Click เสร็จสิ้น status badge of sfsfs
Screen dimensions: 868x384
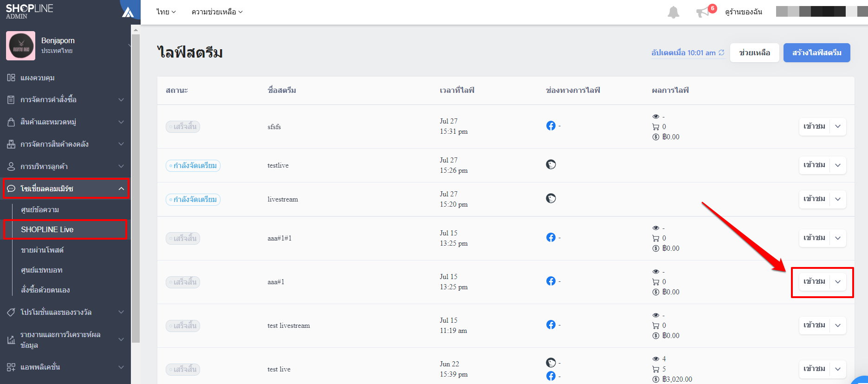(183, 127)
